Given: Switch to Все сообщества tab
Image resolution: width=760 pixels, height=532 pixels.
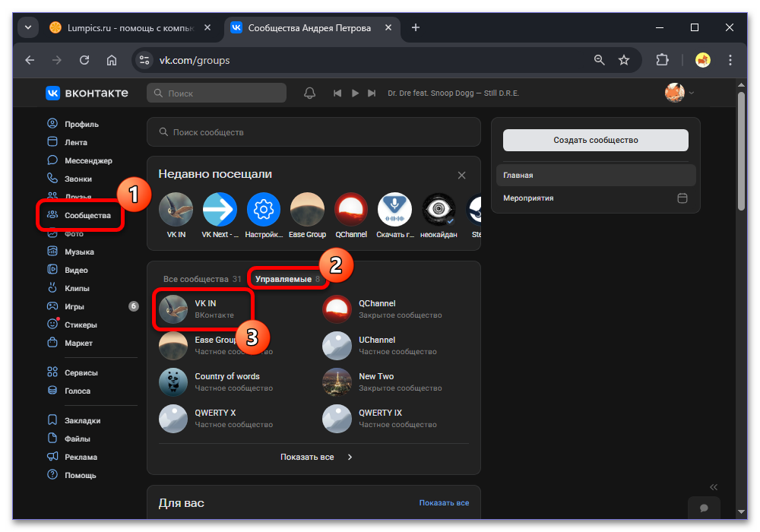Looking at the screenshot, I should click(x=202, y=279).
